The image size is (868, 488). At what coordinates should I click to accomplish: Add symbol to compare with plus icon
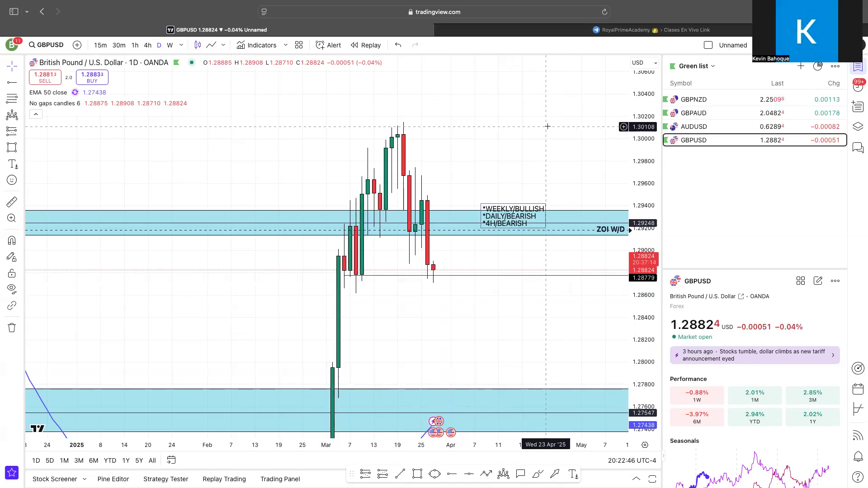coord(77,45)
